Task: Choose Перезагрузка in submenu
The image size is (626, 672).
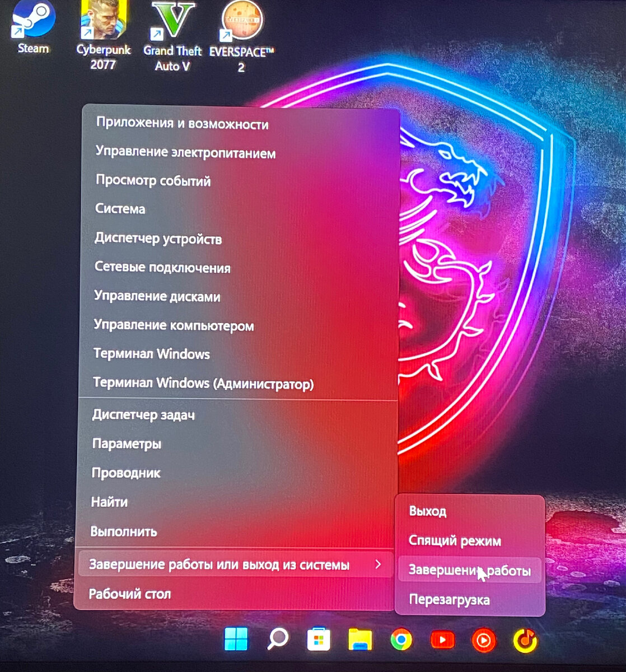Action: tap(470, 600)
